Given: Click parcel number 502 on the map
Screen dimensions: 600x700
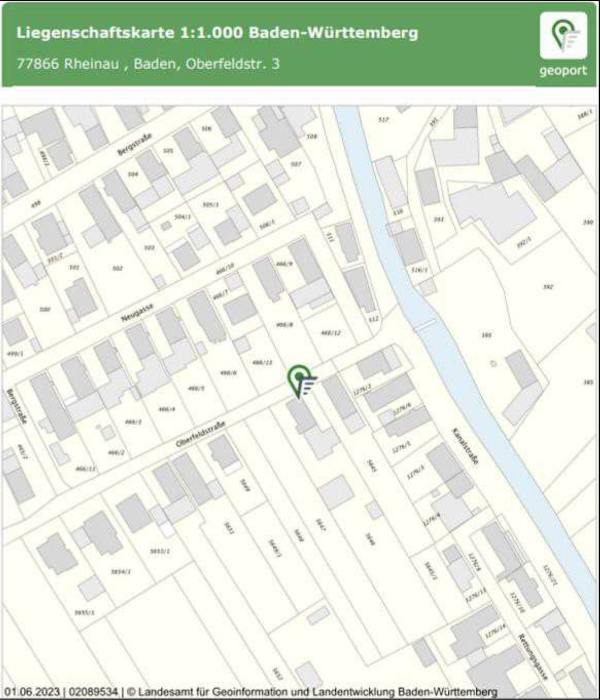Looking at the screenshot, I should click(x=117, y=268).
